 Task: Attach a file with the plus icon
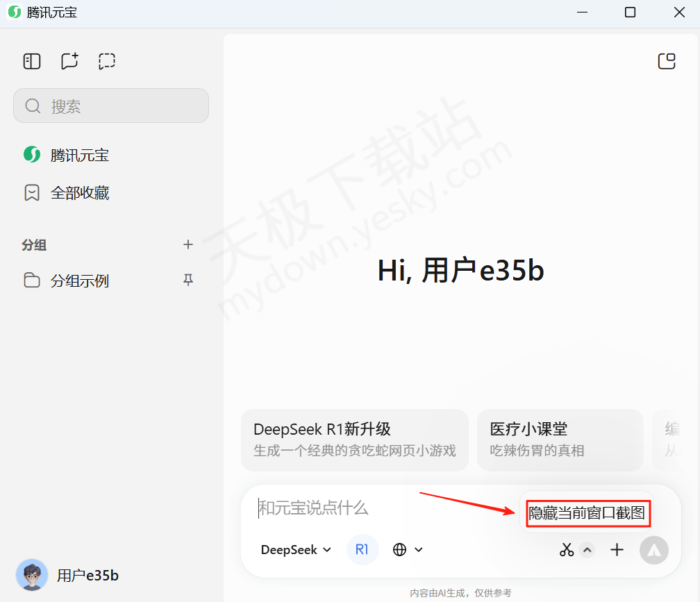pos(617,549)
